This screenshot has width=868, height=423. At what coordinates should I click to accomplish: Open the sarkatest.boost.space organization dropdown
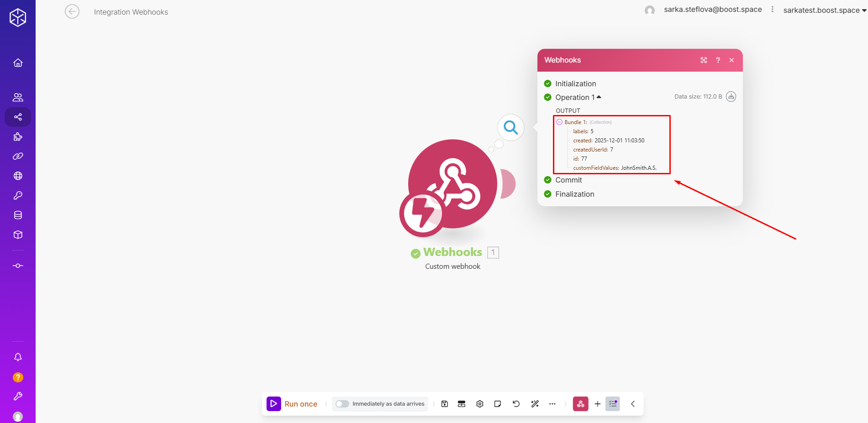tap(825, 10)
